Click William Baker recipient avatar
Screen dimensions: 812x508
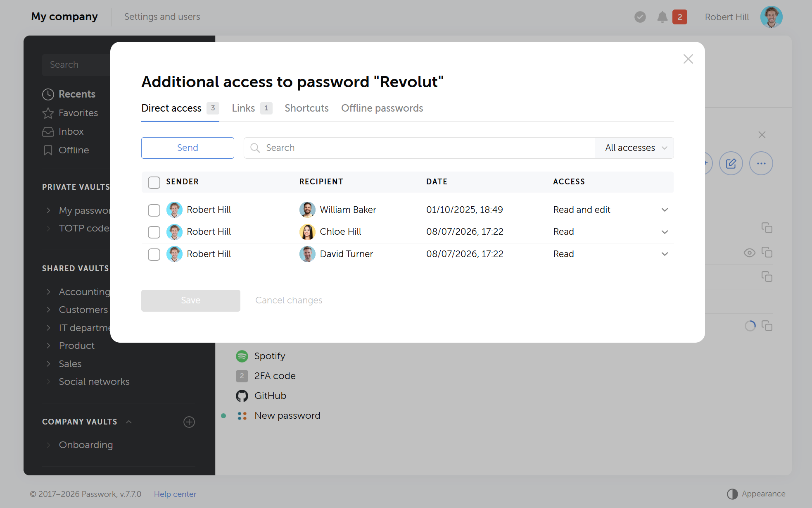(307, 210)
